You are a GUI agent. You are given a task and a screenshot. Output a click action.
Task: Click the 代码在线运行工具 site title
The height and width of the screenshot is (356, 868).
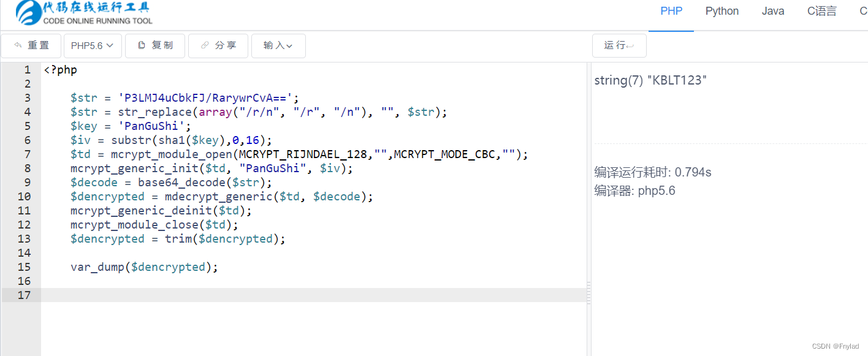96,9
